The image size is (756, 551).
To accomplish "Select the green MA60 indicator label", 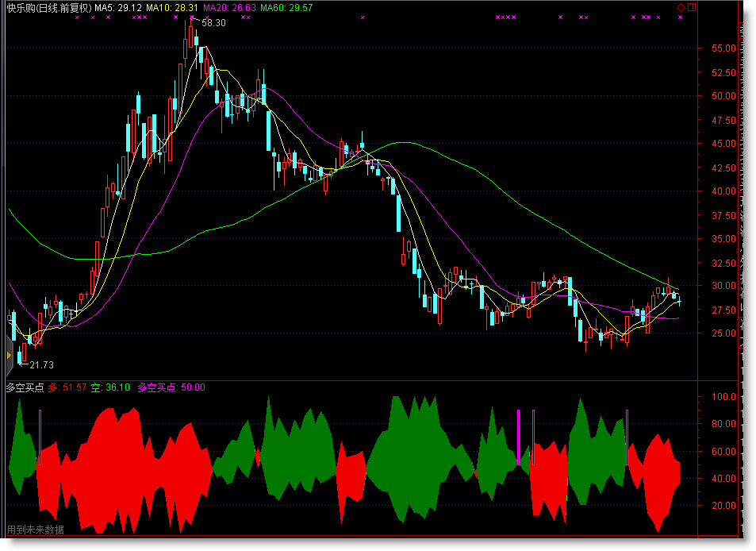I will pos(286,8).
